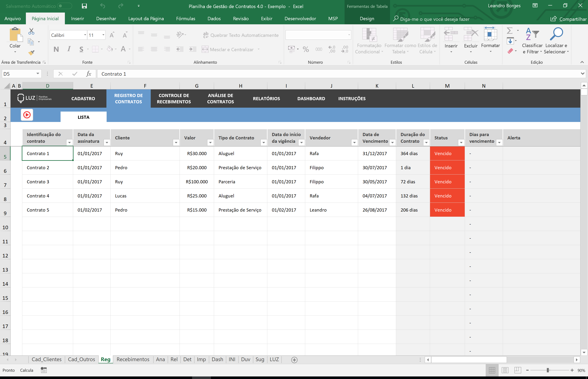Click the vertical scrollbar down arrow
This screenshot has height=379, width=588.
tap(584, 352)
